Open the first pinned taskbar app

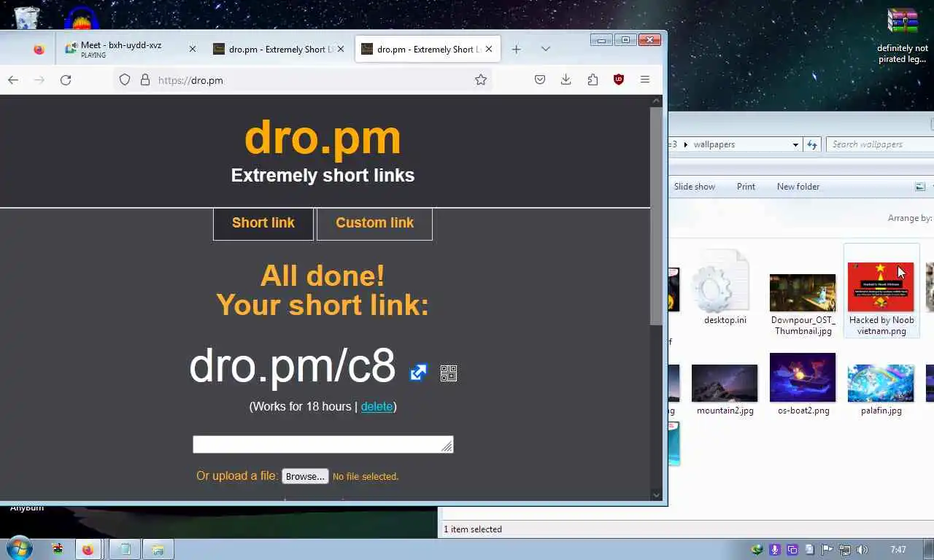coord(57,549)
